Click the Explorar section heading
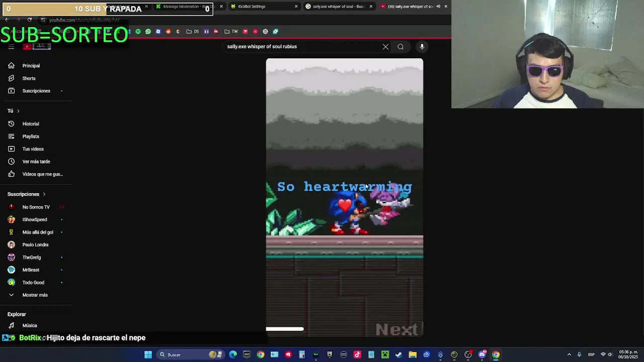Image resolution: width=644 pixels, height=362 pixels. point(17,314)
